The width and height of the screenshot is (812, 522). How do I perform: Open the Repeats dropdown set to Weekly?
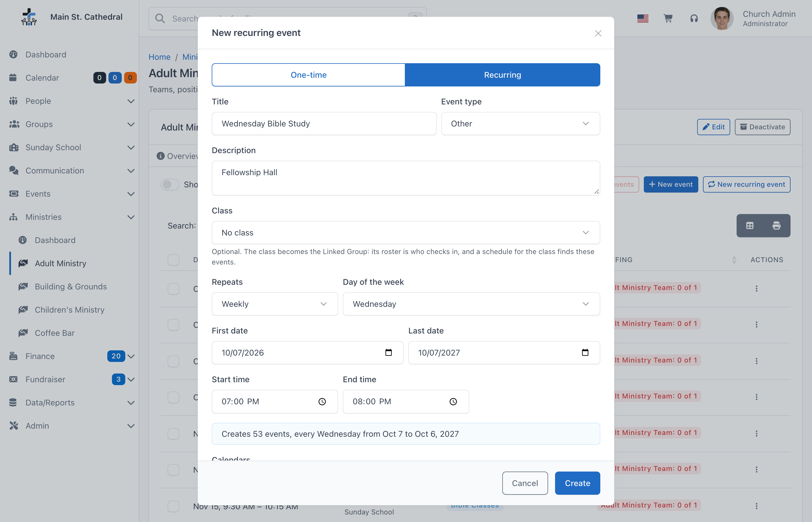(275, 304)
